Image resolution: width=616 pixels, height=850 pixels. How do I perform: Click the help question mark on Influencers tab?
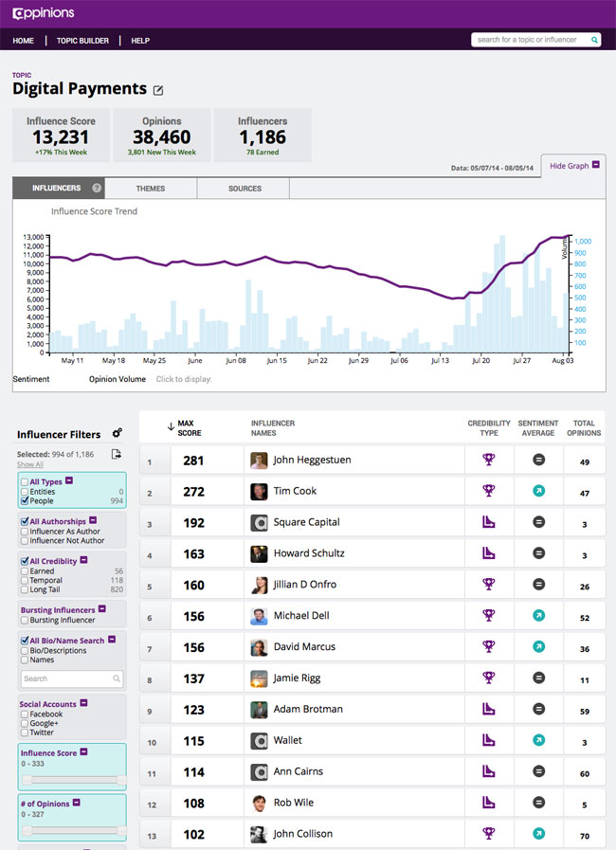click(96, 189)
